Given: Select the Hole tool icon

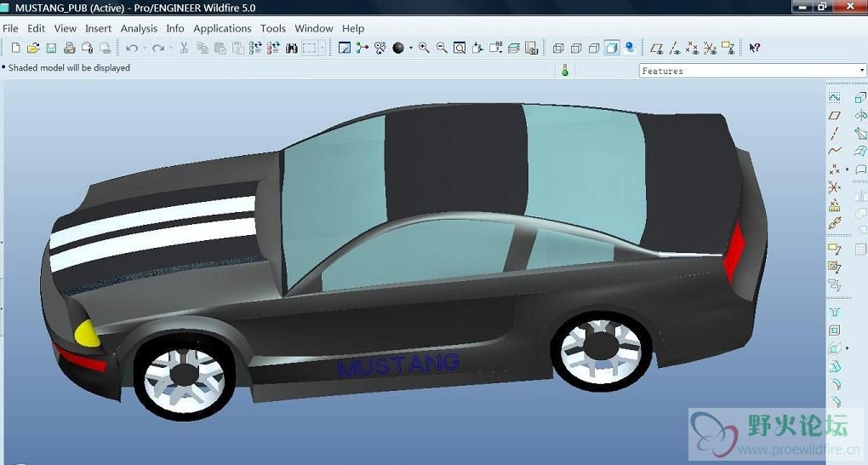Looking at the screenshot, I should point(835,313).
